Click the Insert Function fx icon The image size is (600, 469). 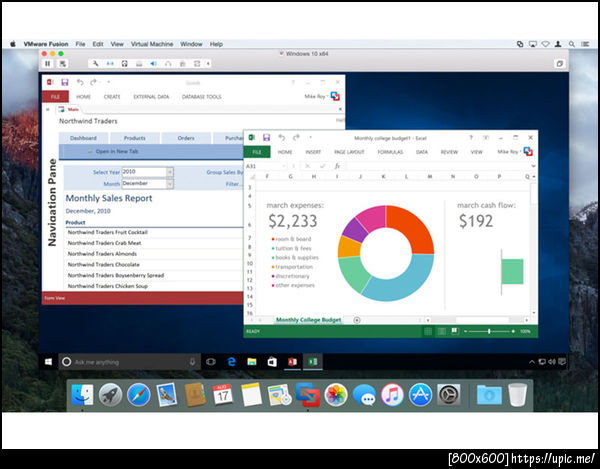click(337, 166)
